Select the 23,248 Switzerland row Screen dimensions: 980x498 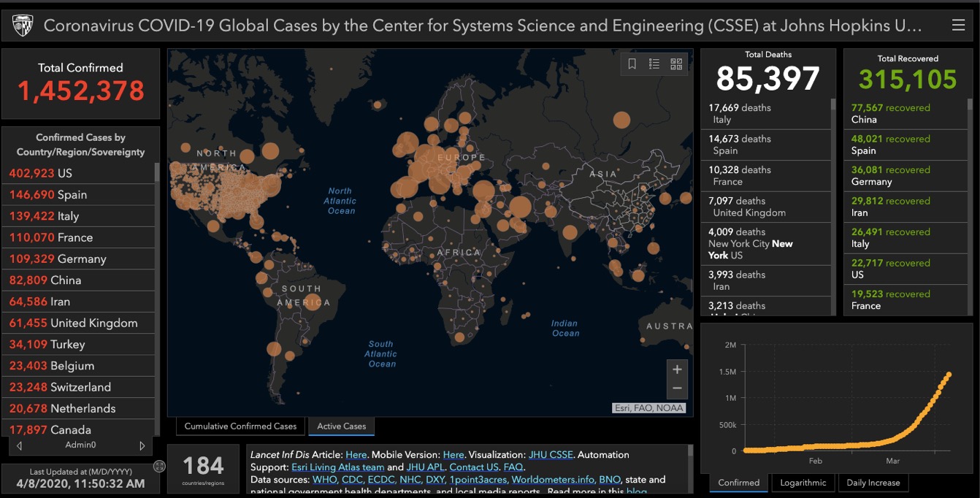[79, 387]
